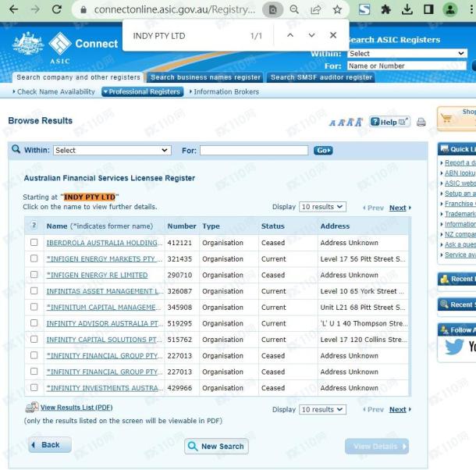This screenshot has width=476, height=470.
Task: Click the search magnifier beside Within
Action: [x=16, y=149]
